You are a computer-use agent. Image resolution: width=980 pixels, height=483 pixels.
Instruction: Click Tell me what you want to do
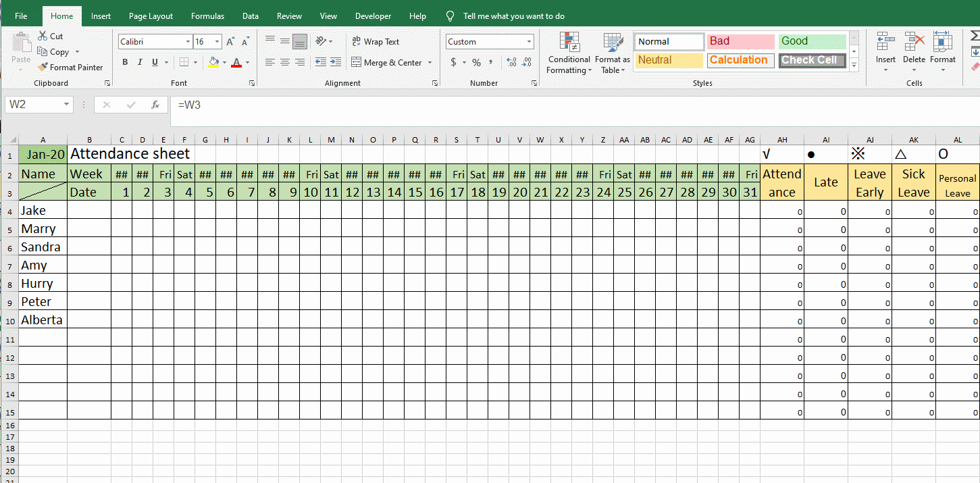click(x=513, y=16)
